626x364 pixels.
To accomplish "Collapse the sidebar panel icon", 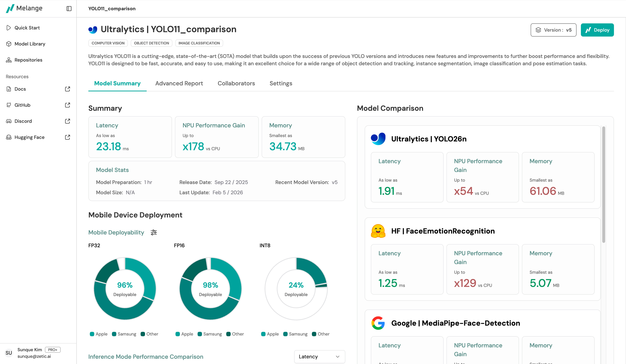I will tap(69, 8).
